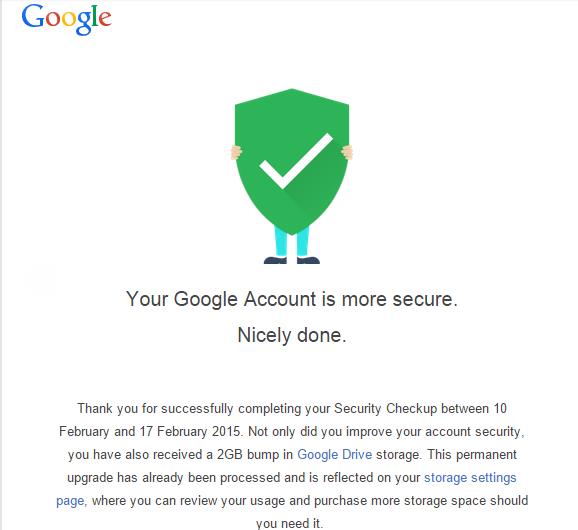Image resolution: width=578 pixels, height=530 pixels.
Task: Click the "Your Google Account is more secure" heading
Action: pyautogui.click(x=292, y=299)
